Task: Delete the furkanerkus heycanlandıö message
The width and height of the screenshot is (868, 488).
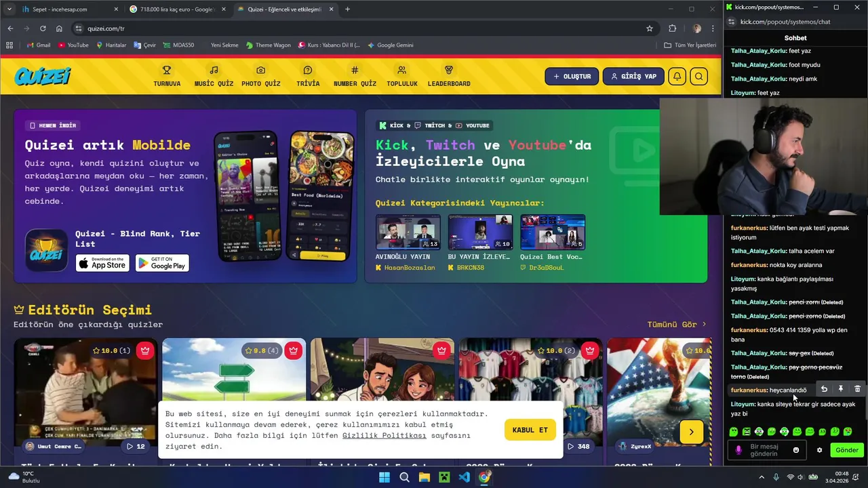Action: coord(857,389)
